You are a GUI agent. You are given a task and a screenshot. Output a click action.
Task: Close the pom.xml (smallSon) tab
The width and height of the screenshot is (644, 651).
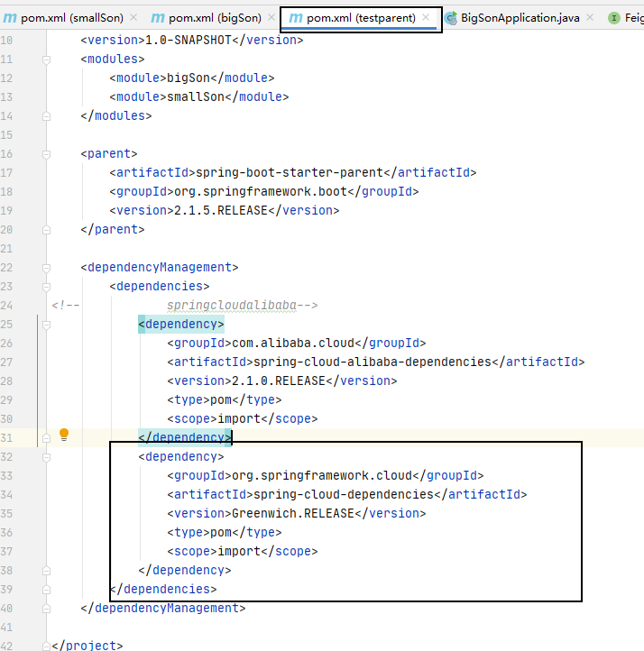pos(133,17)
